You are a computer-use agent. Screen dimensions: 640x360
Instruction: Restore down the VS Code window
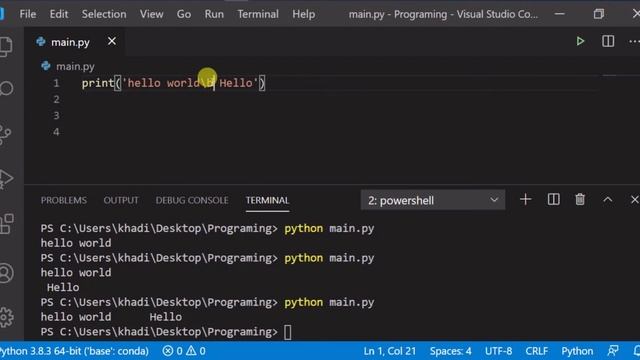599,14
